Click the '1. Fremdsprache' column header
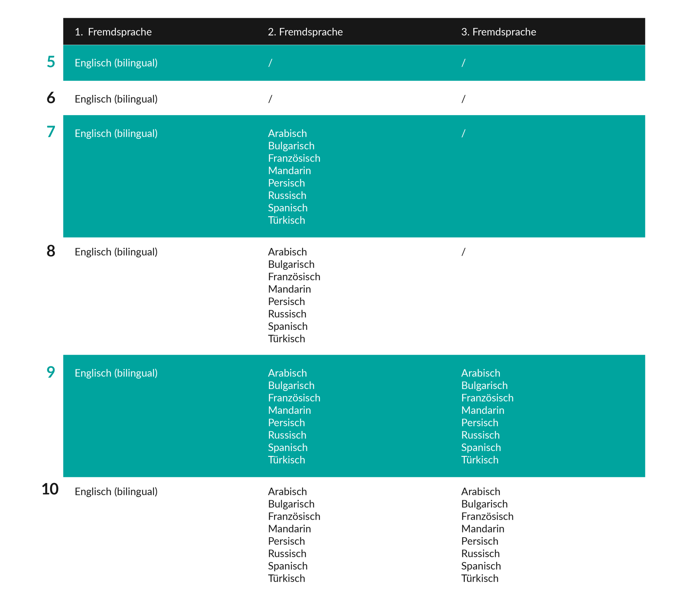 (113, 32)
